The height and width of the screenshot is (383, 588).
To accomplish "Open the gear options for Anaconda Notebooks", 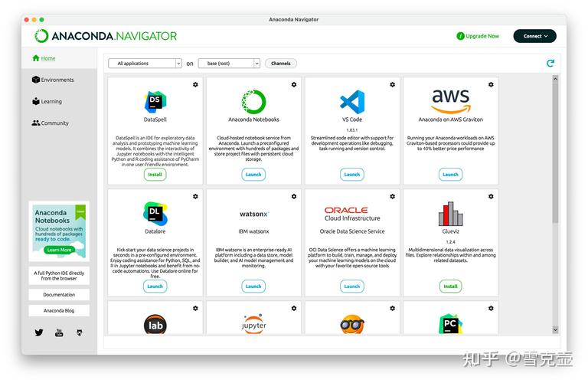I will click(294, 84).
